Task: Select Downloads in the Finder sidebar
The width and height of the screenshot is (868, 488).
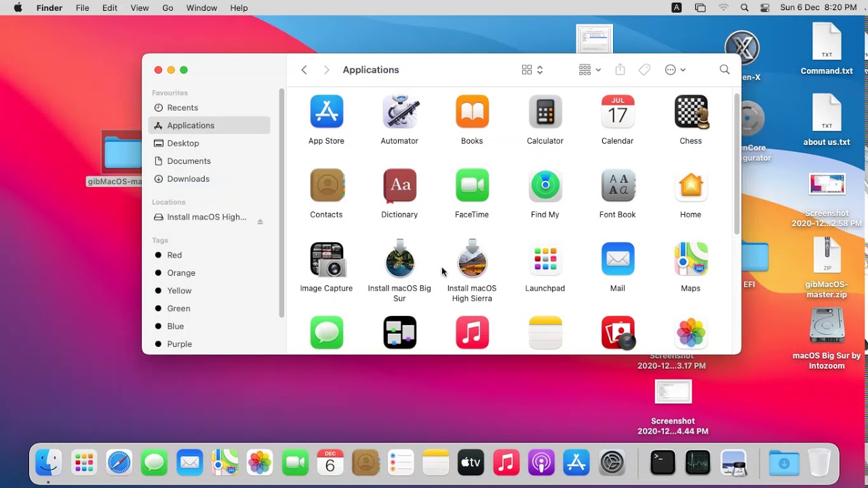Action: (209, 179)
